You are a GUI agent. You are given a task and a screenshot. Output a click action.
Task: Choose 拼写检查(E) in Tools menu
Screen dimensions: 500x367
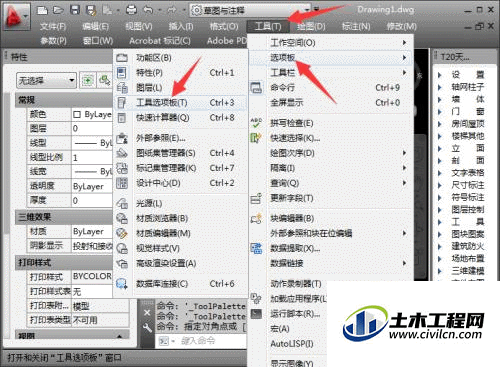coord(331,123)
